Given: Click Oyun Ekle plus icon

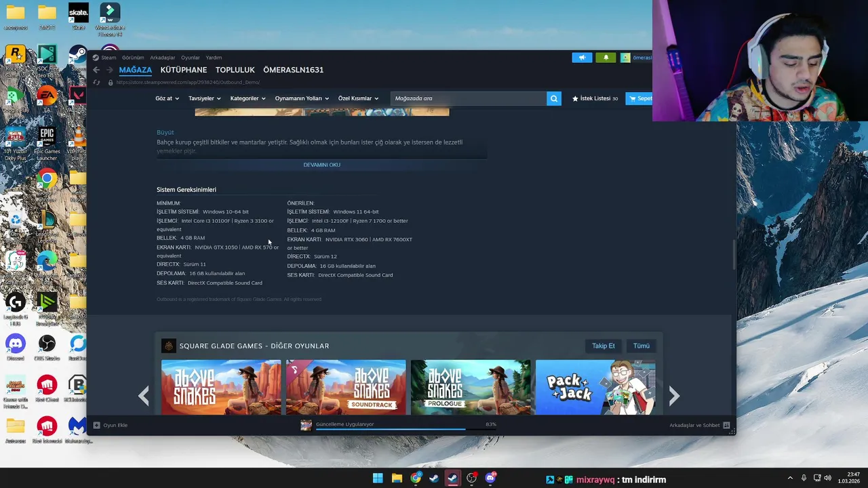Looking at the screenshot, I should [x=96, y=425].
